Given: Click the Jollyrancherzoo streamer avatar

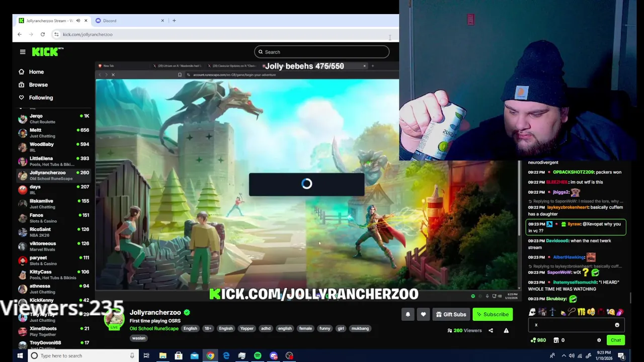Looking at the screenshot, I should (x=114, y=319).
